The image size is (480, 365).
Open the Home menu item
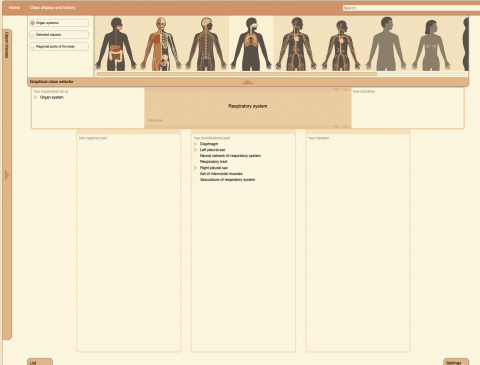click(14, 7)
